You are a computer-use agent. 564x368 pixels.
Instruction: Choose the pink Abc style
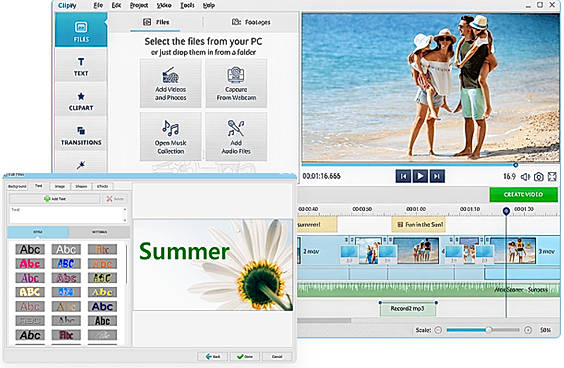click(x=30, y=264)
